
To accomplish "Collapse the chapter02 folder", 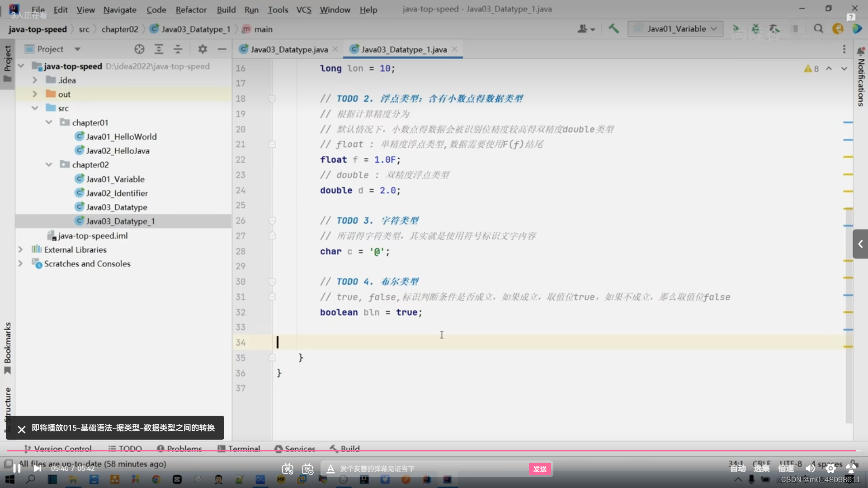I will [49, 164].
